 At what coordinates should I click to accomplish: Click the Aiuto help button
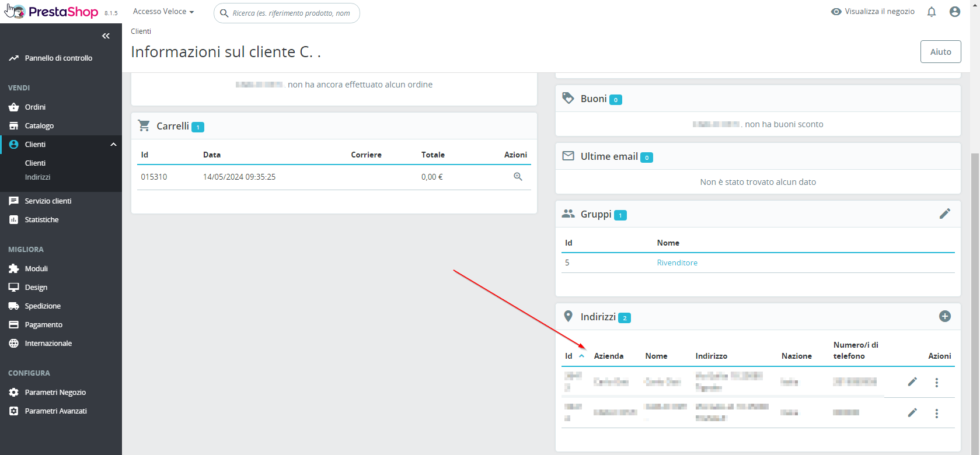[x=941, y=52]
